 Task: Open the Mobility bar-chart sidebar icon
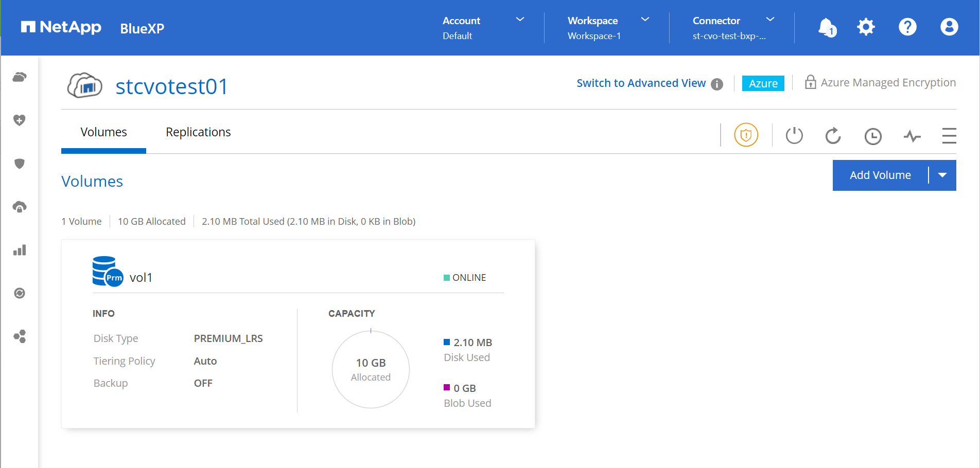[x=20, y=250]
